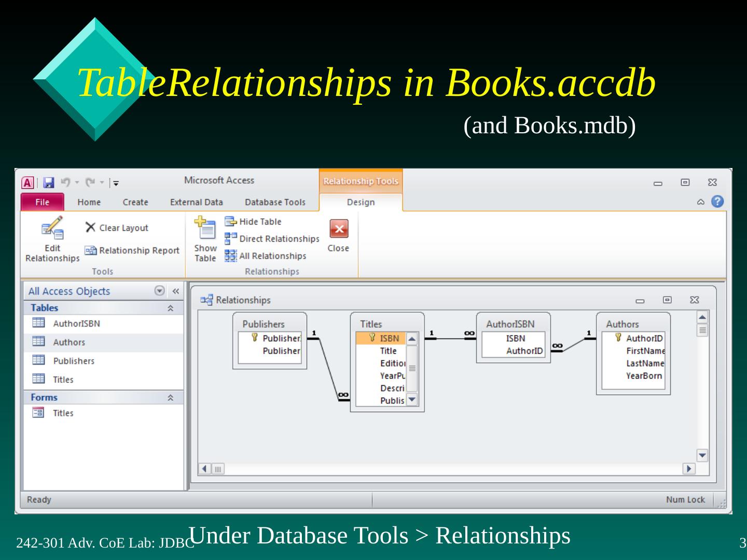Screen dimensions: 747x560
Task: Click the Titles field list scroll down arrow
Action: click(412, 399)
